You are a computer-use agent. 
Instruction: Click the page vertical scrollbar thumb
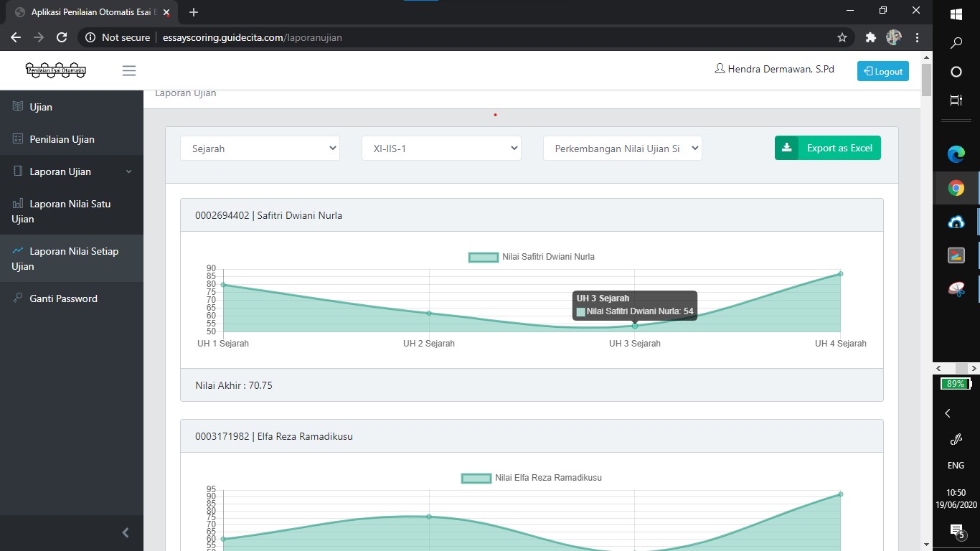click(x=926, y=80)
